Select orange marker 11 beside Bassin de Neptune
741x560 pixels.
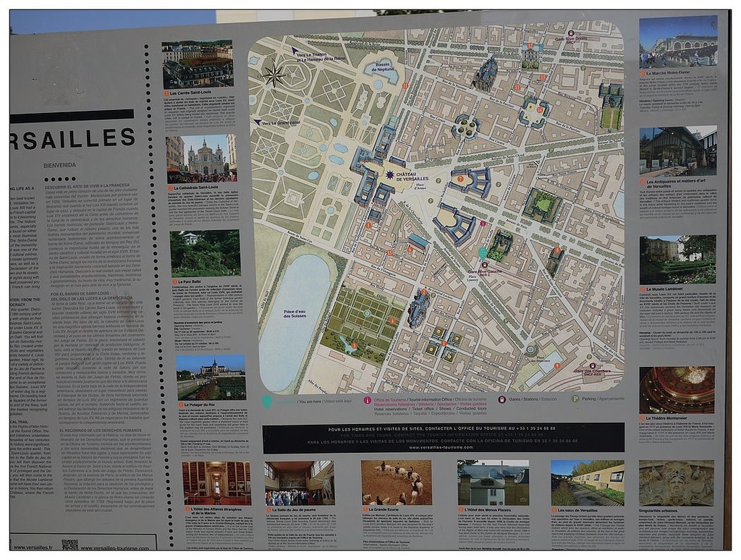[x=405, y=85]
